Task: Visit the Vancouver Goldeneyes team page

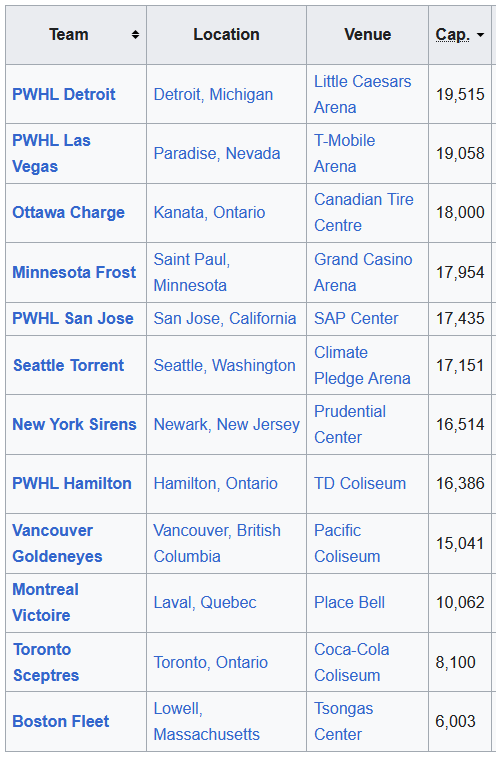Action: point(57,543)
